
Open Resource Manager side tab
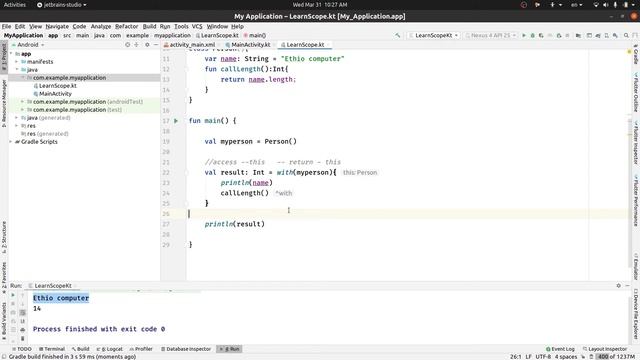[4, 104]
